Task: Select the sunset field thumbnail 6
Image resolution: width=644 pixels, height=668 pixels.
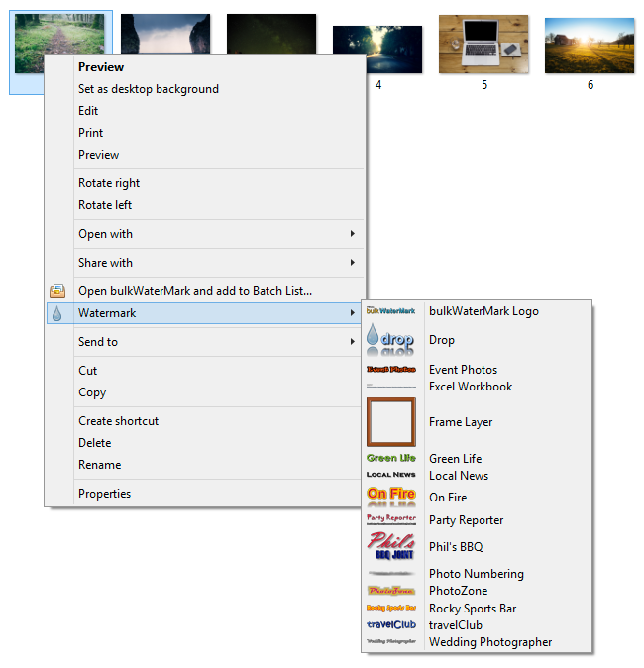Action: point(590,46)
